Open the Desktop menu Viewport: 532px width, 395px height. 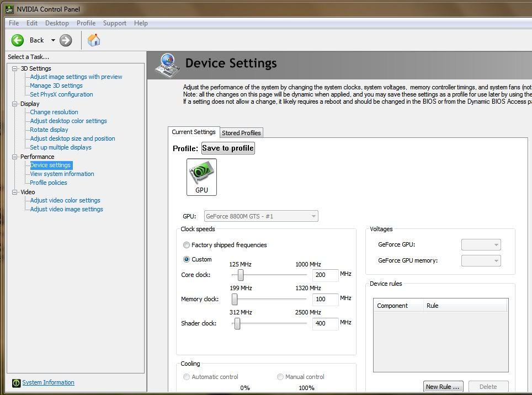point(57,23)
